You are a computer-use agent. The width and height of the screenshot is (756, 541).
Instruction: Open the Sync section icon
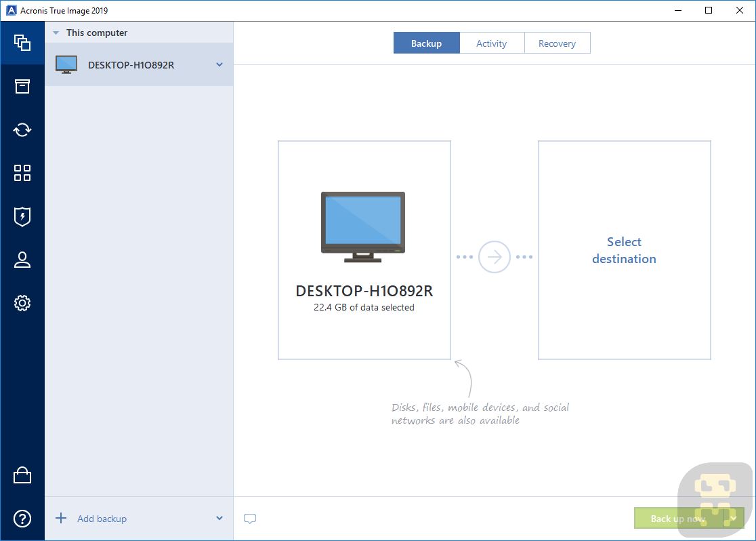[x=22, y=129]
